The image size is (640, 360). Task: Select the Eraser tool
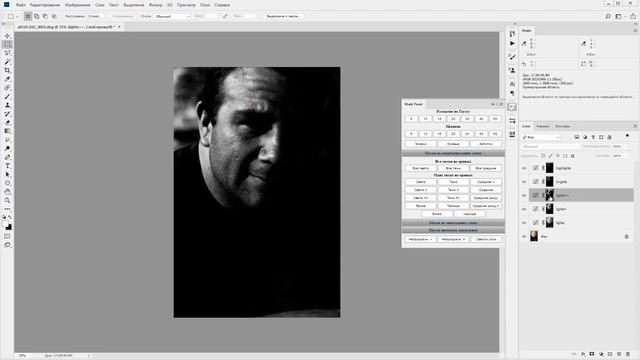pos(7,122)
